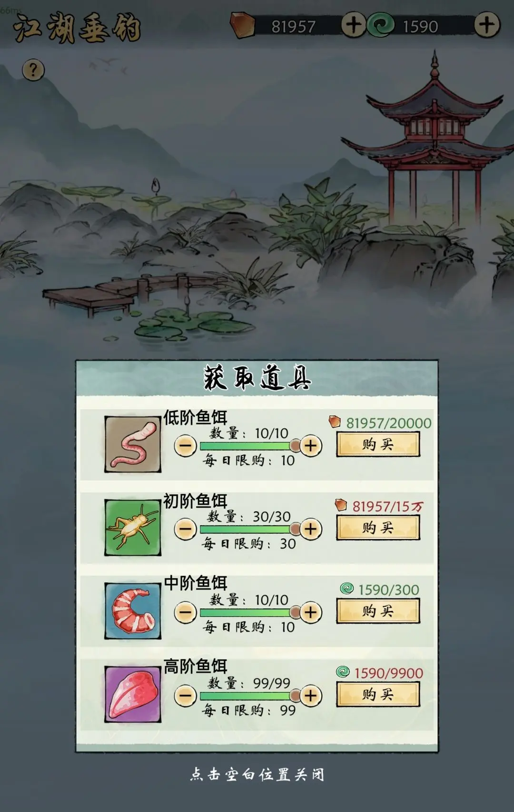Decrease 高阶鱼饵 quantity with minus button
Image resolution: width=514 pixels, height=812 pixels.
coord(185,696)
